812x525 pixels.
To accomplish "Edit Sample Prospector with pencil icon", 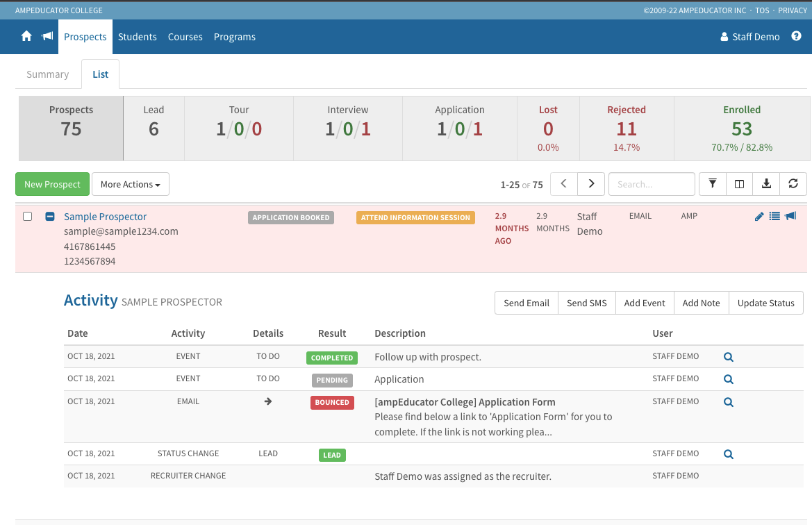I will pos(759,217).
